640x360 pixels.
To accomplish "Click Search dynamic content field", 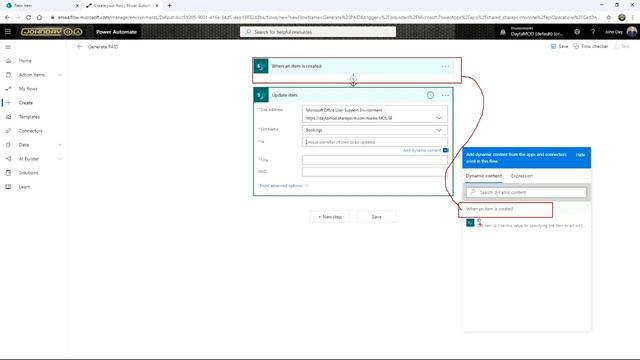I will pos(527,192).
